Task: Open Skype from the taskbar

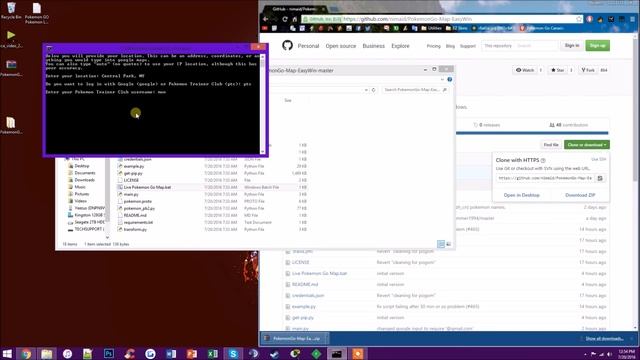Action: [233, 354]
